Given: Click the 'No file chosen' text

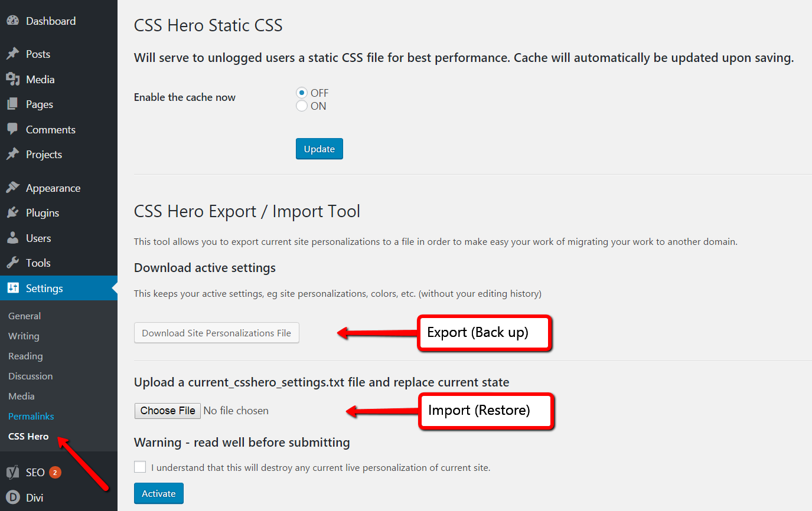Looking at the screenshot, I should [236, 411].
